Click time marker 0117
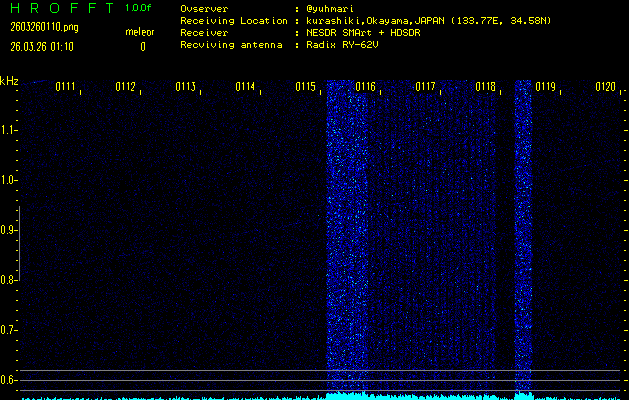The image size is (629, 400). [425, 87]
